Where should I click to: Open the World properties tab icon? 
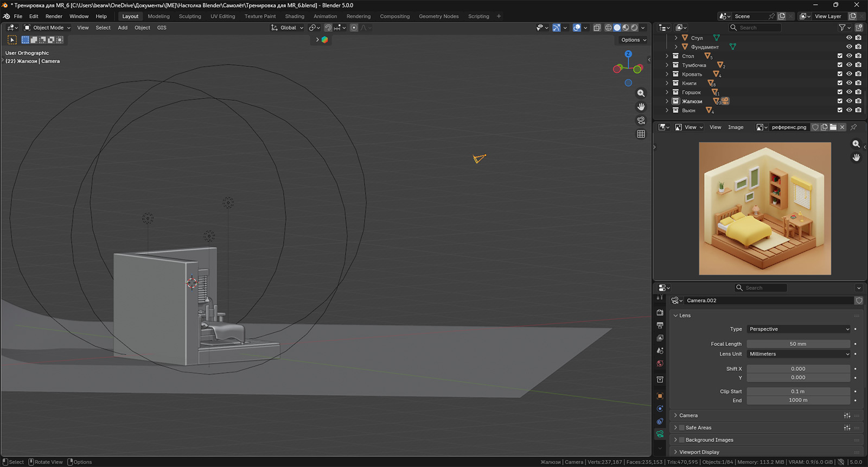point(660,363)
